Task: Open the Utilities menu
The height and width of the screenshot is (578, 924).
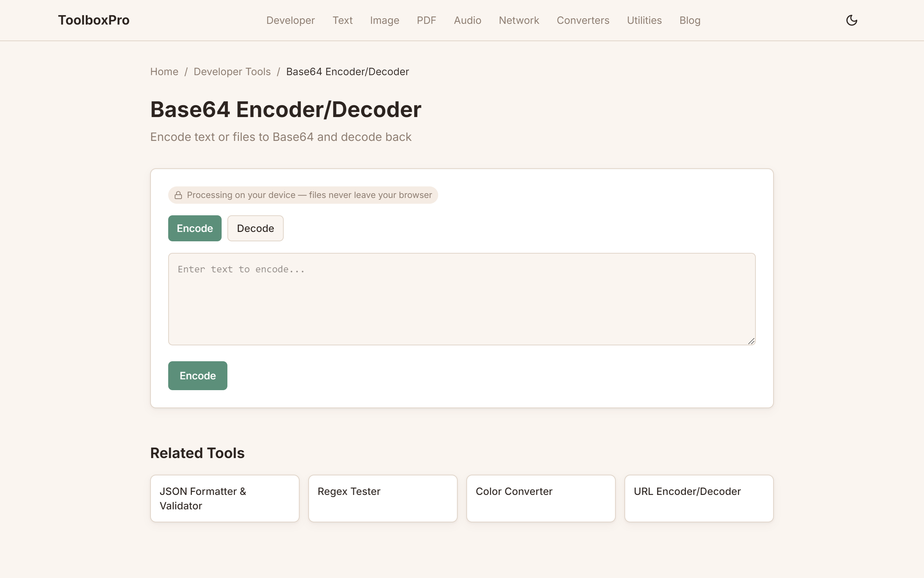Action: pyautogui.click(x=644, y=20)
